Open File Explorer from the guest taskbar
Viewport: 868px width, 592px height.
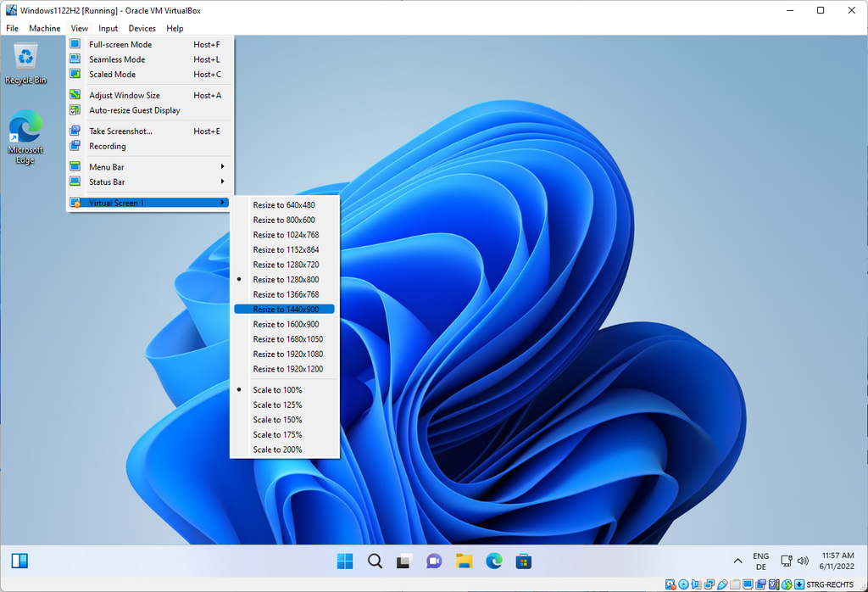click(464, 561)
